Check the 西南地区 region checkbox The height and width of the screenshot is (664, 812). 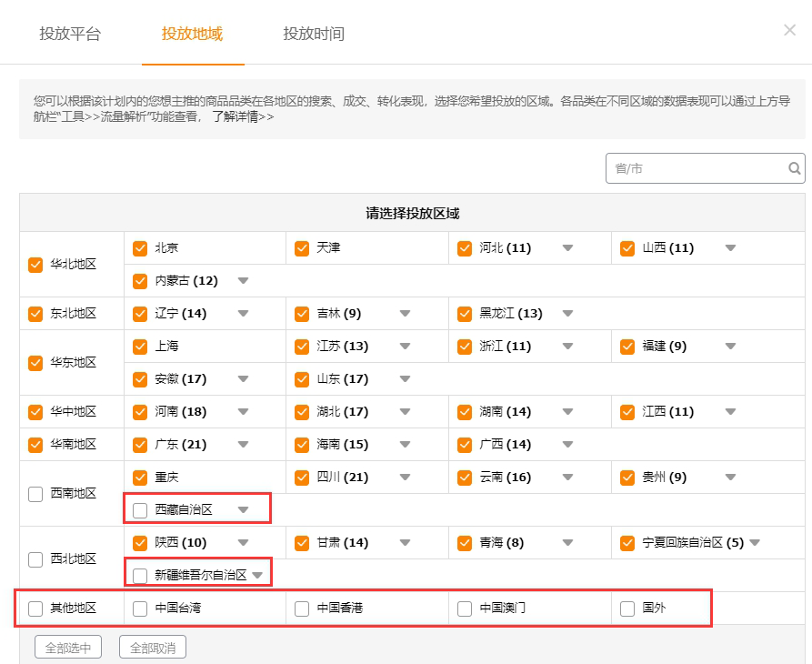[35, 494]
